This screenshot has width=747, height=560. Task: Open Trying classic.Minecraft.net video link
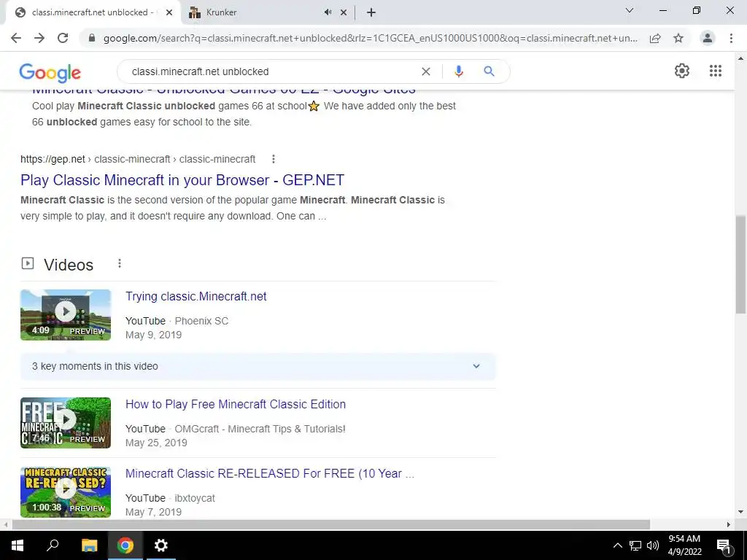point(196,296)
